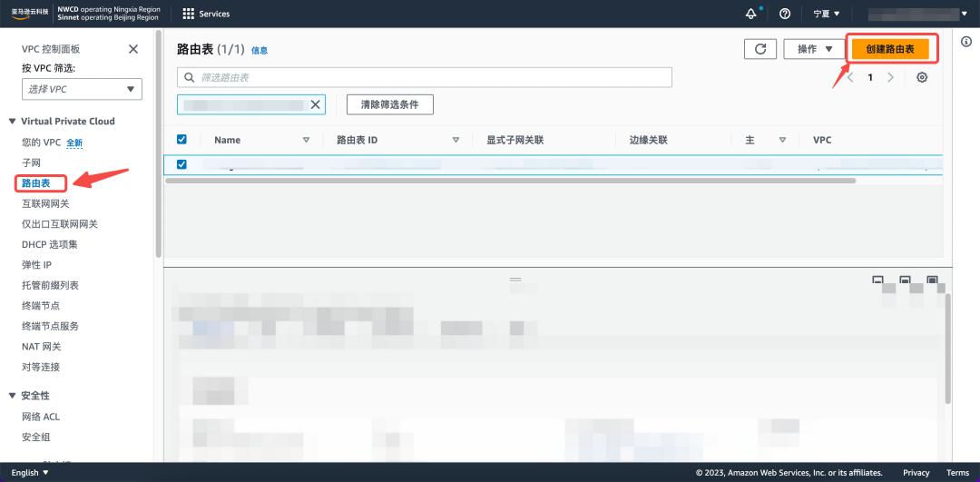Open 互联网网关 in sidebar
The width and height of the screenshot is (980, 482).
click(x=45, y=204)
